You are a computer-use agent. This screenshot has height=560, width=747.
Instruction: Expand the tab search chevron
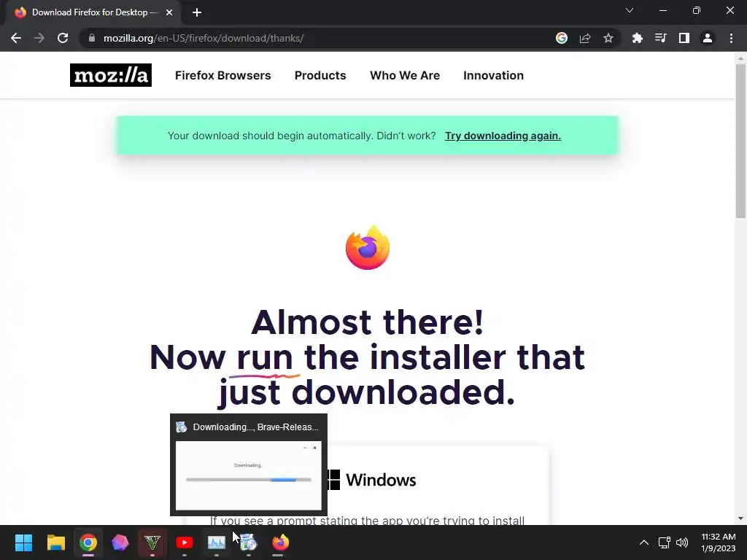[630, 10]
